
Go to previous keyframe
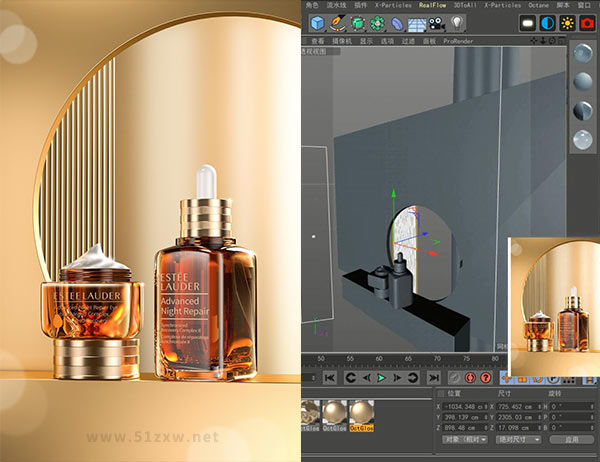pos(351,378)
